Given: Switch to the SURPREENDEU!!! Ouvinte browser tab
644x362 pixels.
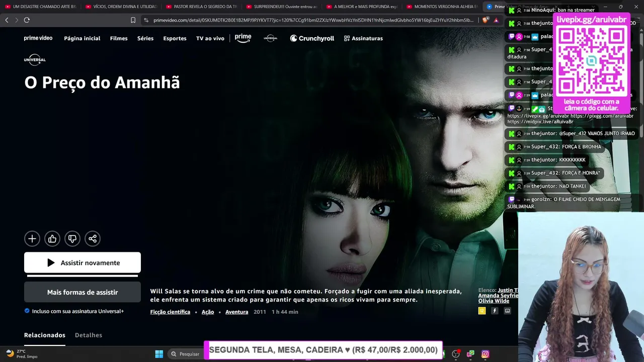Looking at the screenshot, I should (282, 7).
